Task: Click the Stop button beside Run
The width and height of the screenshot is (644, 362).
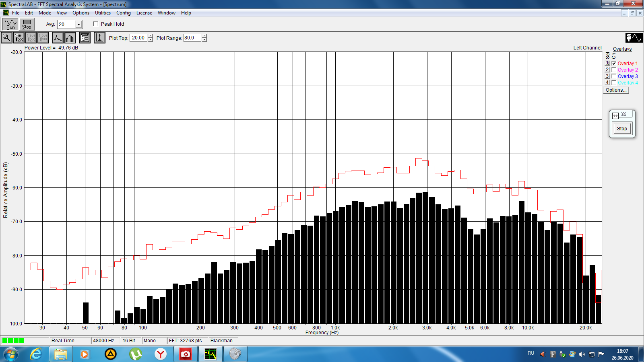Action: pyautogui.click(x=27, y=24)
